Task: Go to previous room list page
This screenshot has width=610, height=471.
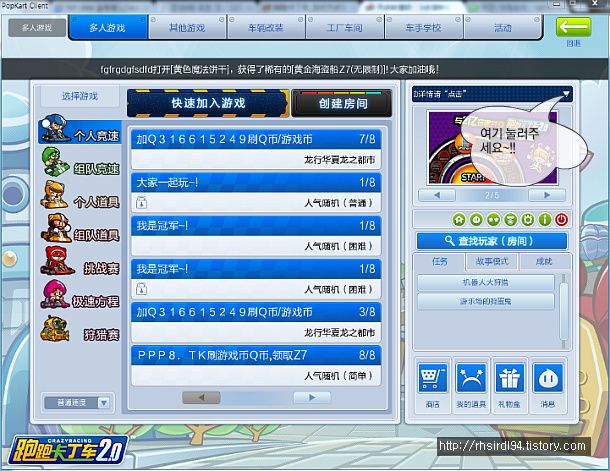Action: (x=202, y=397)
